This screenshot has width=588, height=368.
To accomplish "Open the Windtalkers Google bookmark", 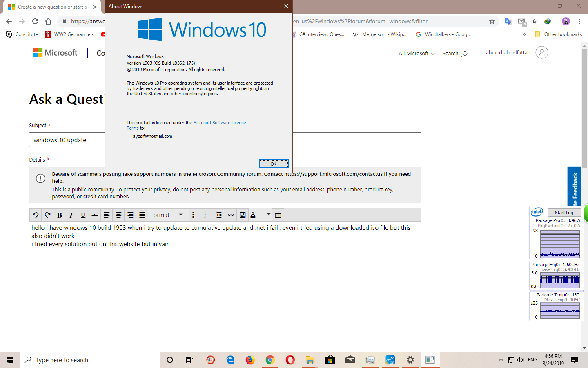I will point(443,34).
